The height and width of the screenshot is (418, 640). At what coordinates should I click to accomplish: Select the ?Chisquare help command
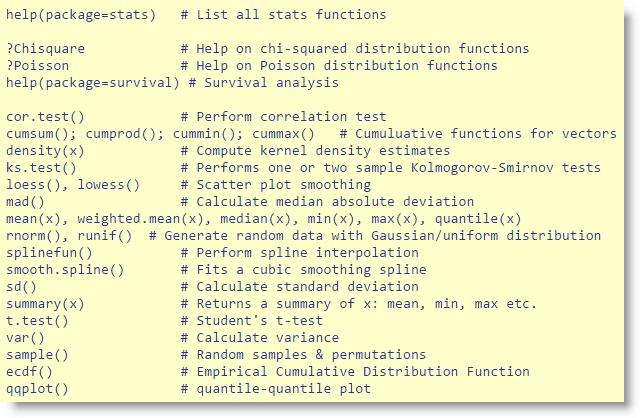pyautogui.click(x=45, y=49)
